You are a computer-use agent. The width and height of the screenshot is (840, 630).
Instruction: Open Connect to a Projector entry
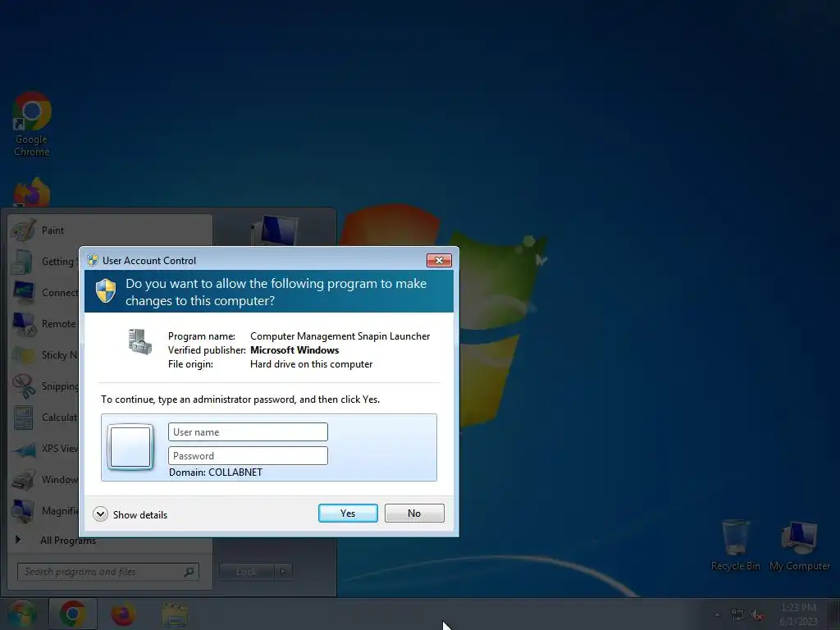point(44,293)
